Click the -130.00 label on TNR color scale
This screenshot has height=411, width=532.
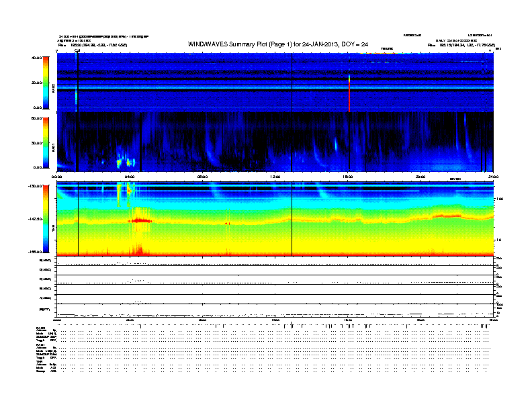pyautogui.click(x=36, y=186)
